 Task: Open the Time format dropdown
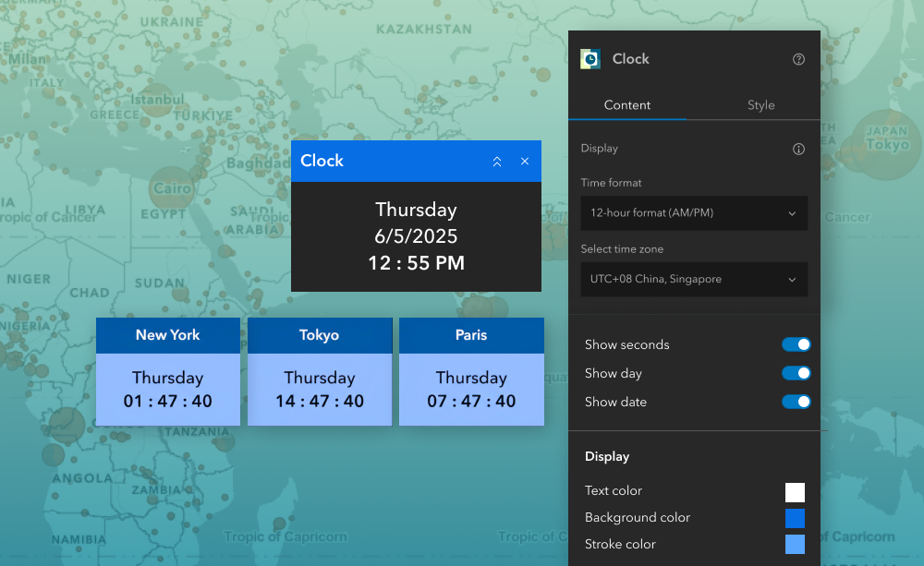(x=694, y=213)
